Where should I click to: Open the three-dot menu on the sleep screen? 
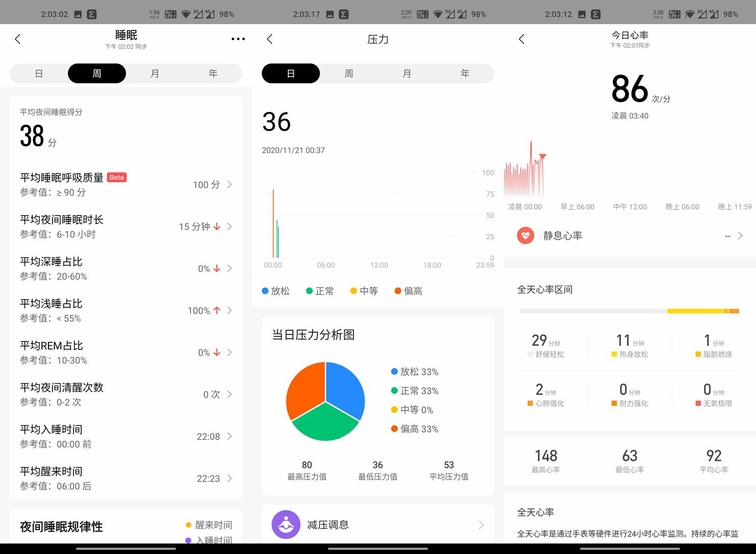pyautogui.click(x=238, y=39)
